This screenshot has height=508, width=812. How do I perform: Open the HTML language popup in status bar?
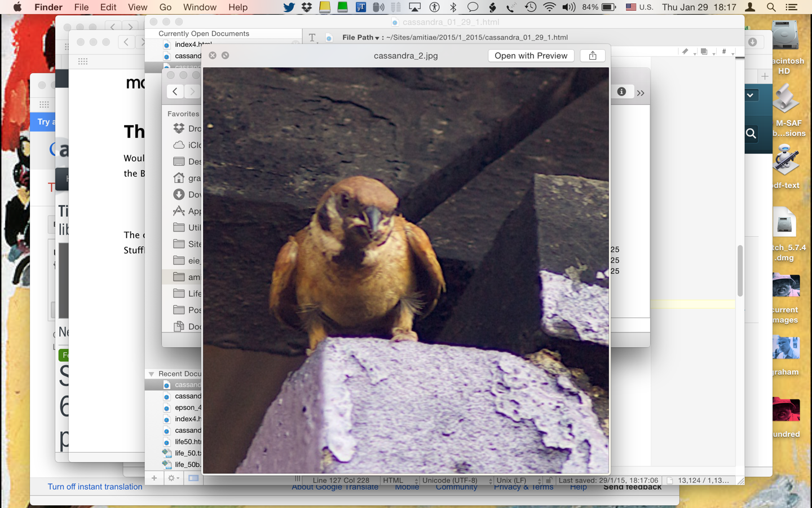pyautogui.click(x=400, y=480)
